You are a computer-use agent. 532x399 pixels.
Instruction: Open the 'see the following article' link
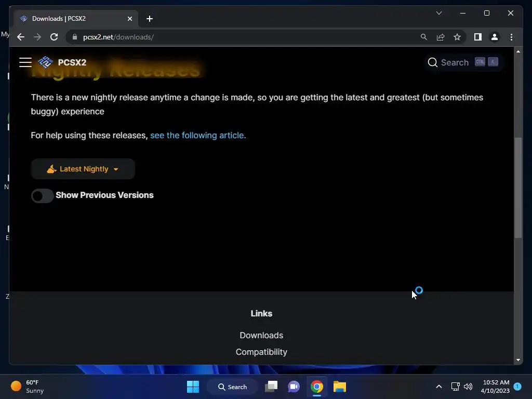[198, 136]
